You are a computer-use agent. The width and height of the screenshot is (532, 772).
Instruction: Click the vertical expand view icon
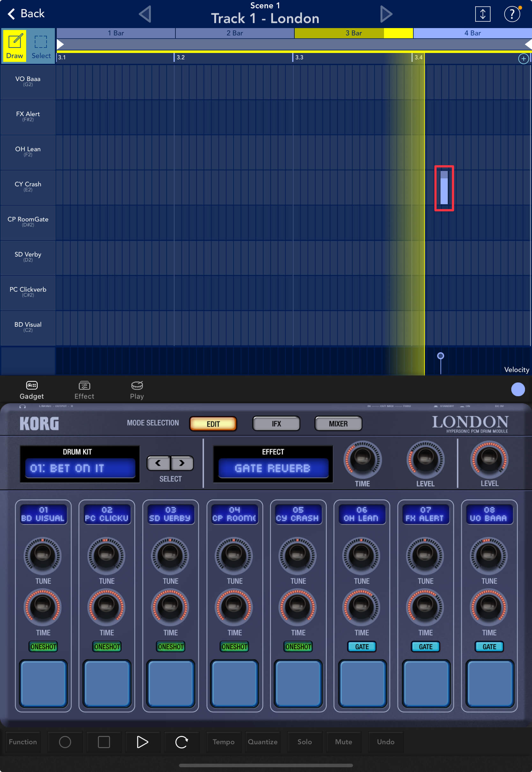[x=482, y=14]
